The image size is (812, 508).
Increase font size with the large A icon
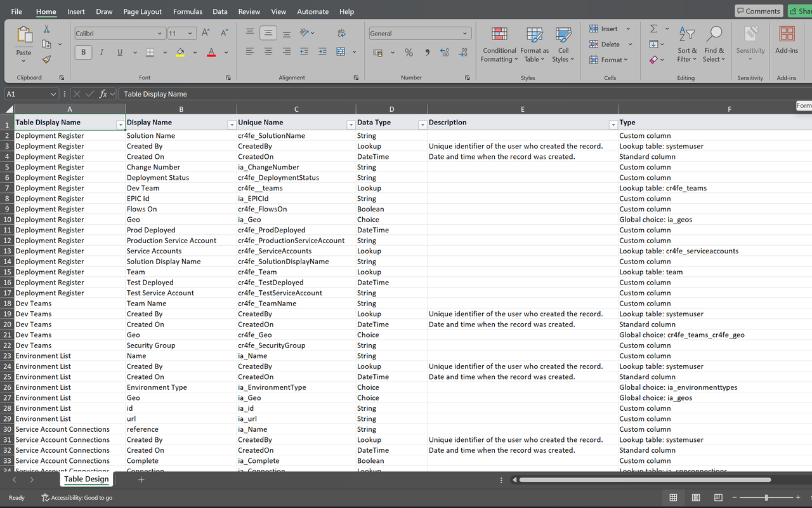click(206, 33)
